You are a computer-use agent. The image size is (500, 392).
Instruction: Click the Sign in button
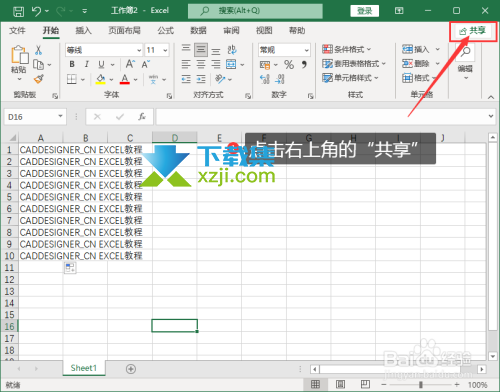(x=365, y=11)
